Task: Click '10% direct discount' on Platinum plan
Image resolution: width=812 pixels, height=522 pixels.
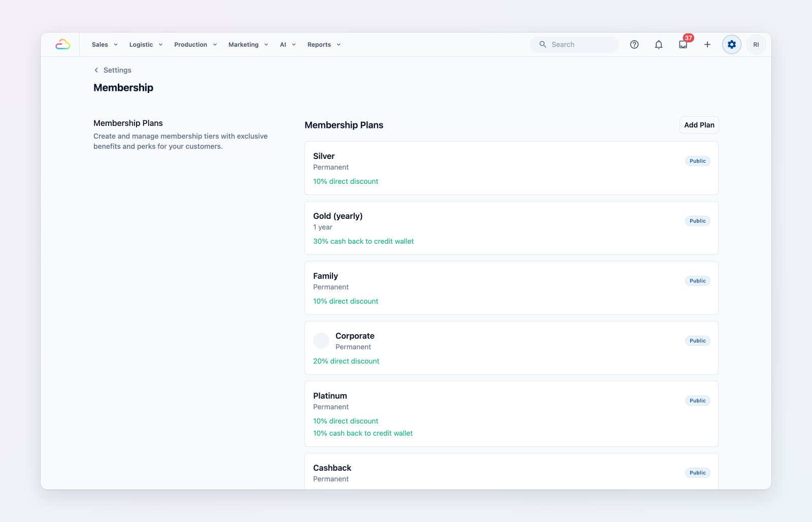Action: tap(346, 421)
